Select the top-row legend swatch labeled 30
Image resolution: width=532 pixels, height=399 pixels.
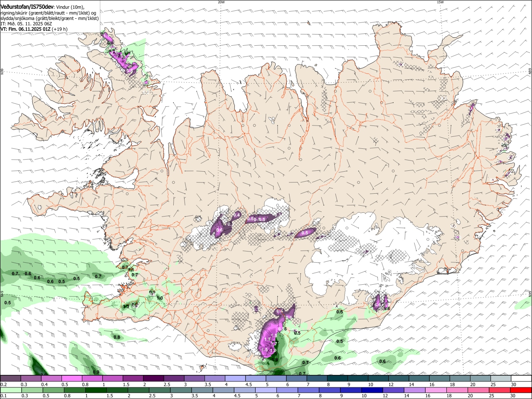(521, 378)
